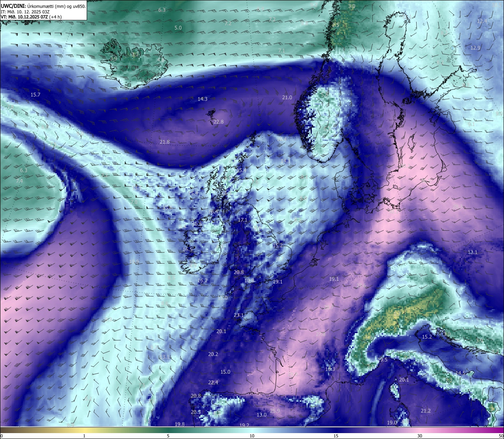Viewport: 504px width, 439px height.
Task: Click the map value 15.7
Action: click(35, 95)
